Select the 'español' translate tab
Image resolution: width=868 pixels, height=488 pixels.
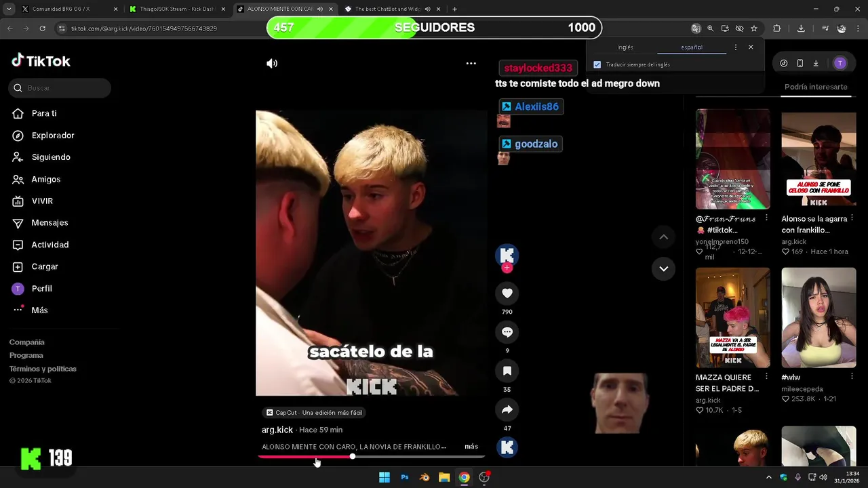pos(692,47)
